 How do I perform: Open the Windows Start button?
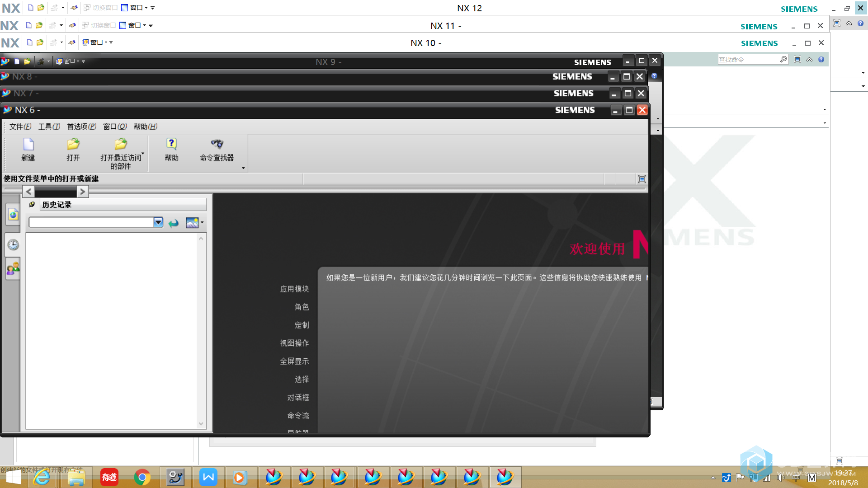pos(13,477)
